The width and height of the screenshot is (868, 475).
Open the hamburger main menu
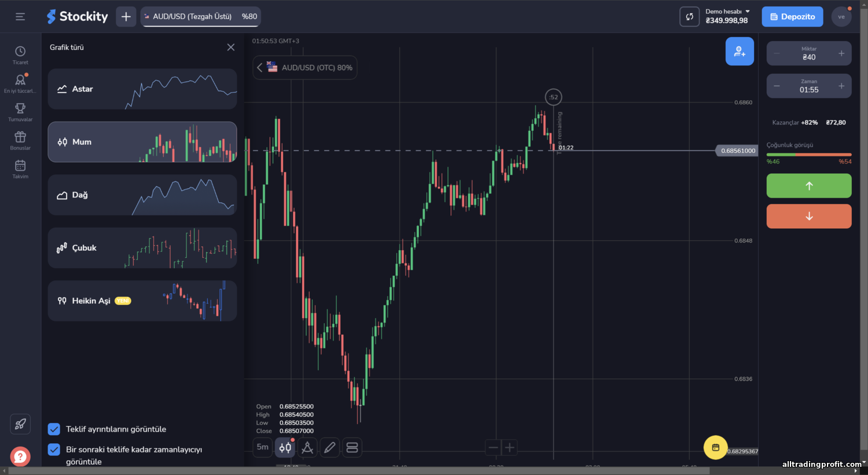tap(20, 17)
